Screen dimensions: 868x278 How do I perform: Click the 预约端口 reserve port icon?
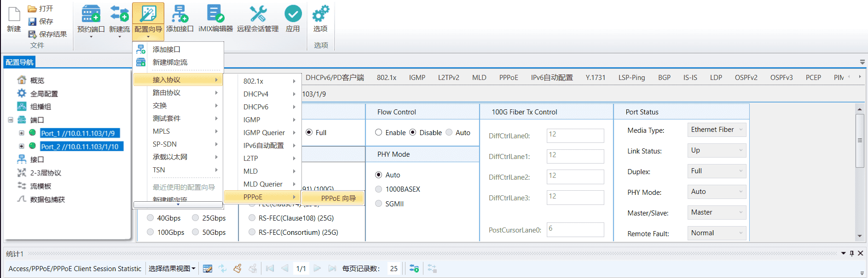[x=91, y=15]
